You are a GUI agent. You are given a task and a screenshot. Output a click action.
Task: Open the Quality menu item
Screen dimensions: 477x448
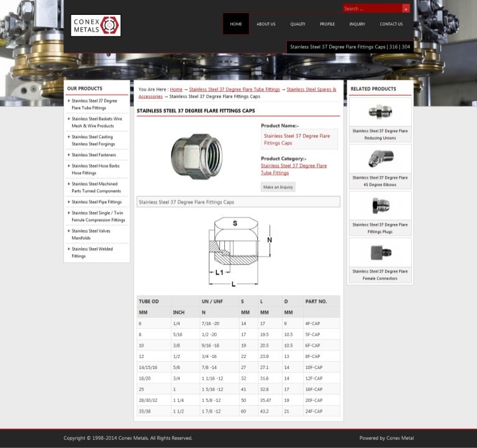pos(298,24)
